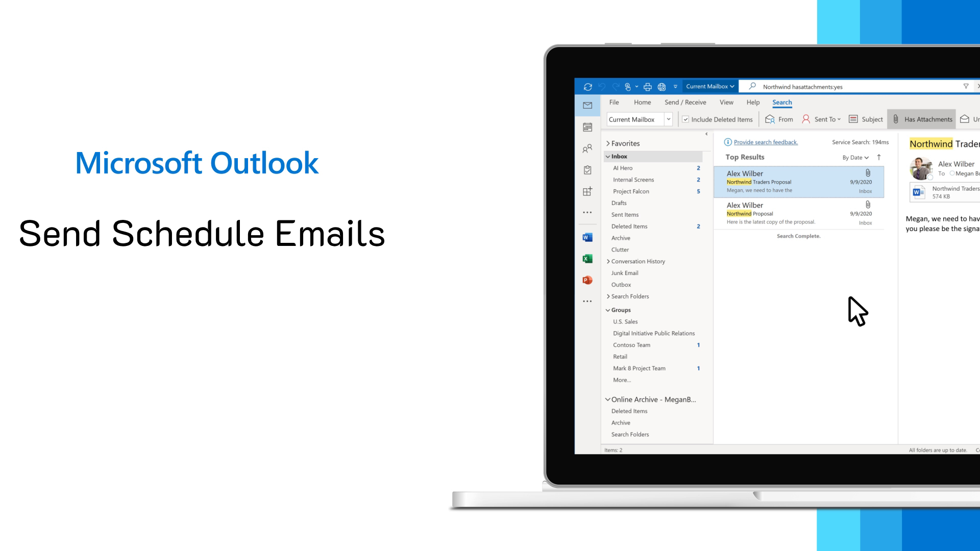The width and height of the screenshot is (980, 551).
Task: Click the people/contacts sidebar icon
Action: click(x=587, y=148)
